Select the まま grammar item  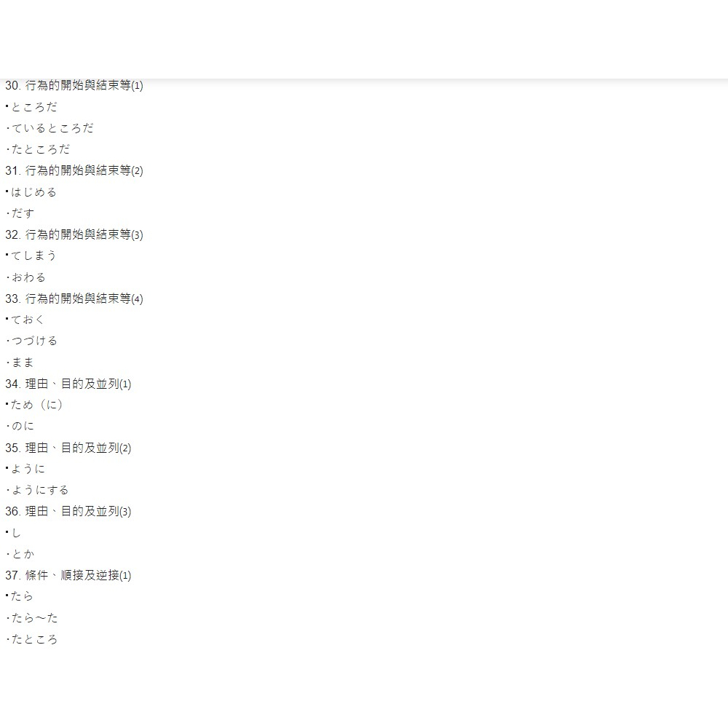click(23, 363)
